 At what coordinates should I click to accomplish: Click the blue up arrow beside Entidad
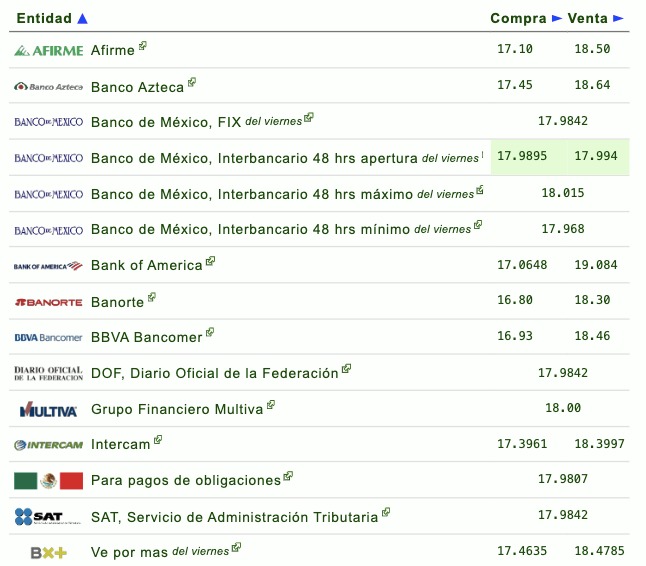pyautogui.click(x=82, y=18)
